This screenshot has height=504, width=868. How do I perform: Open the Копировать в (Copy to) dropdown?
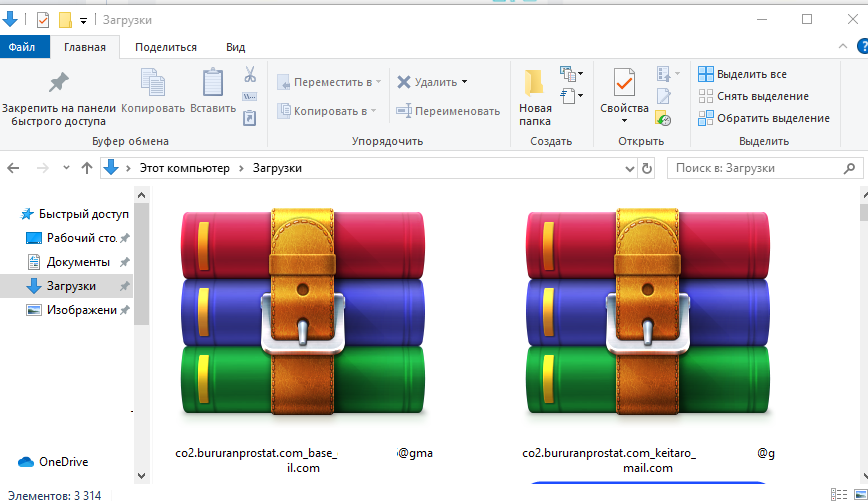(x=374, y=111)
